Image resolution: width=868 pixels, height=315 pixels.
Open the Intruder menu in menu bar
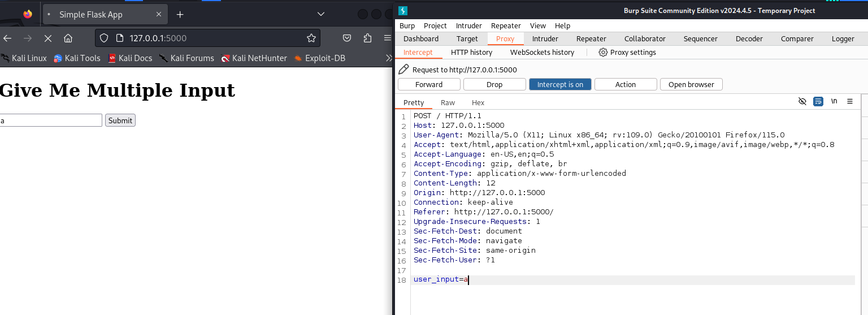pos(468,25)
